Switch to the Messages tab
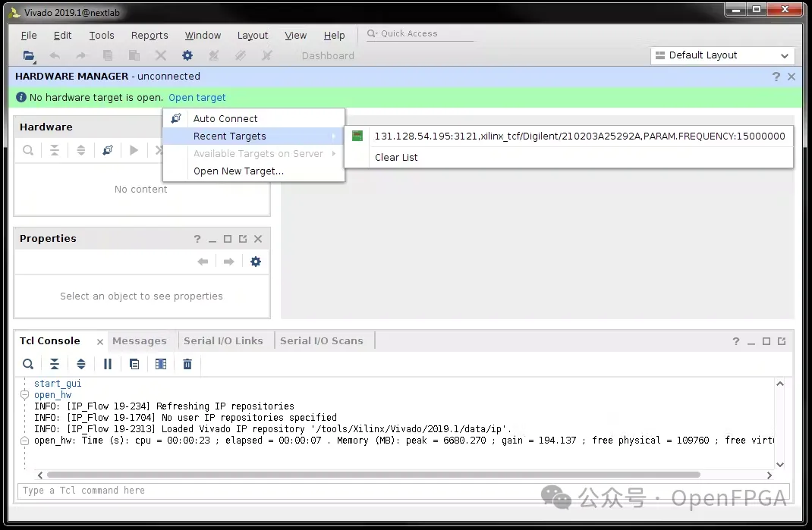 coord(140,340)
